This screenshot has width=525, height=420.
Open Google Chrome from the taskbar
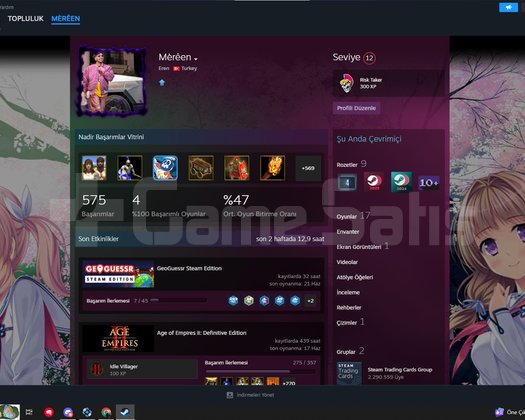click(106, 412)
